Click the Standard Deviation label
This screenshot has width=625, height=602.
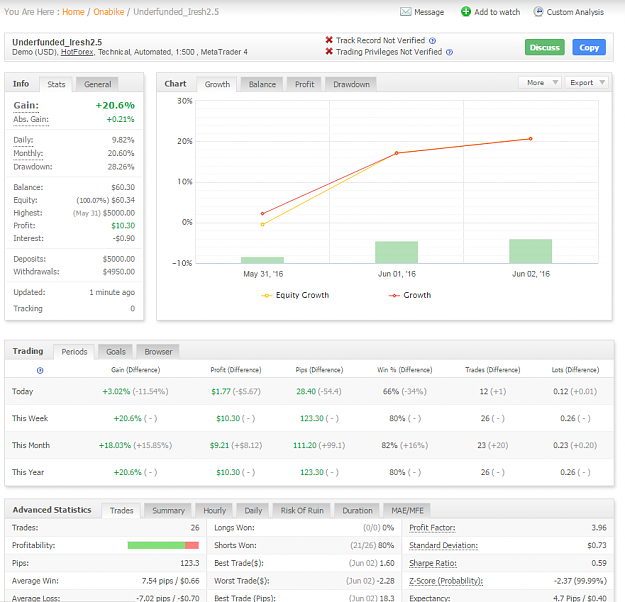pos(443,545)
